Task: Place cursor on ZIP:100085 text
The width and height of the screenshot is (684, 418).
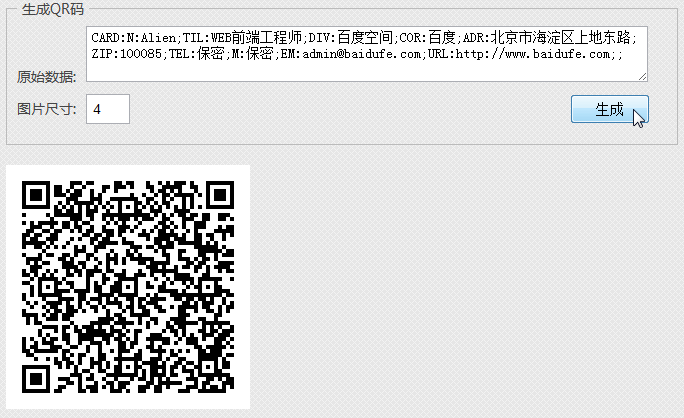Action: (127, 54)
